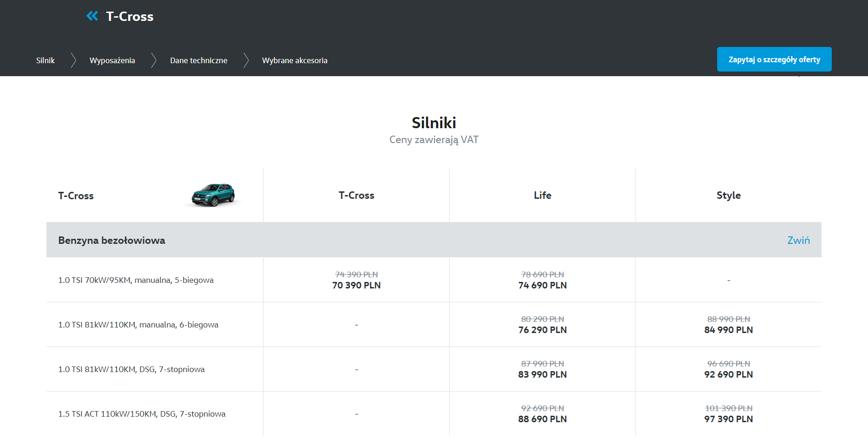This screenshot has width=868, height=438.
Task: Click the Silniki heading
Action: [434, 123]
